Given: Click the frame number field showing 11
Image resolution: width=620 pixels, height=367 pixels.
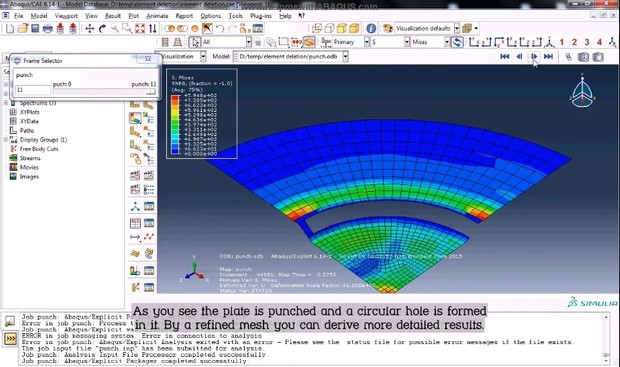Looking at the screenshot, I should [x=33, y=90].
